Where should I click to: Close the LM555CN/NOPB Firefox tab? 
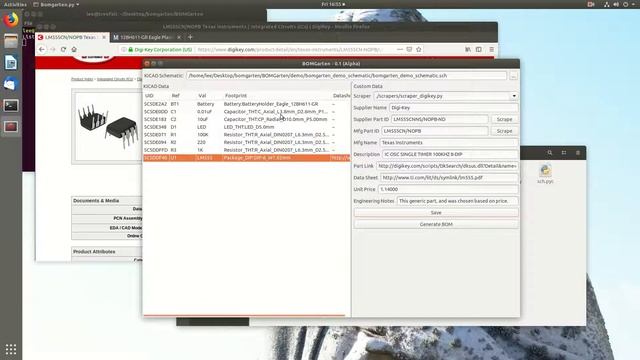pyautogui.click(x=104, y=37)
